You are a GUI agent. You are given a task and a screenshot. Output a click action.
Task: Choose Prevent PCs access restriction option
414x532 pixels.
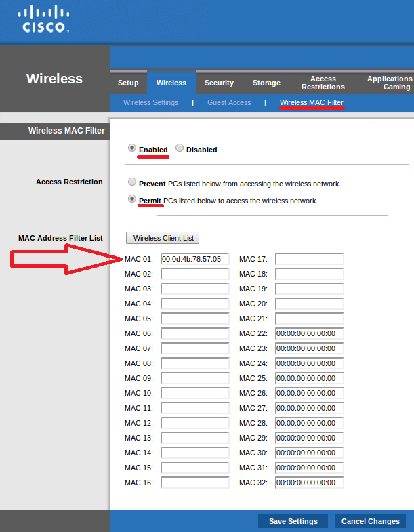pos(132,182)
